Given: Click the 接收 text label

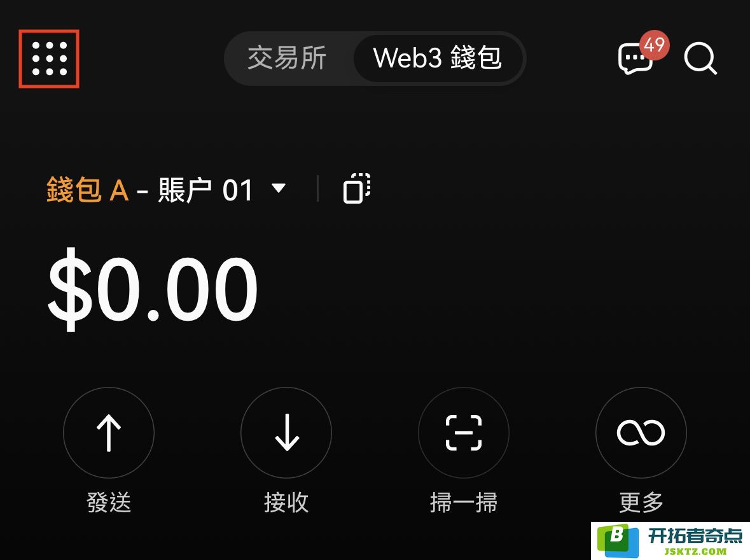Looking at the screenshot, I should coord(286,503).
